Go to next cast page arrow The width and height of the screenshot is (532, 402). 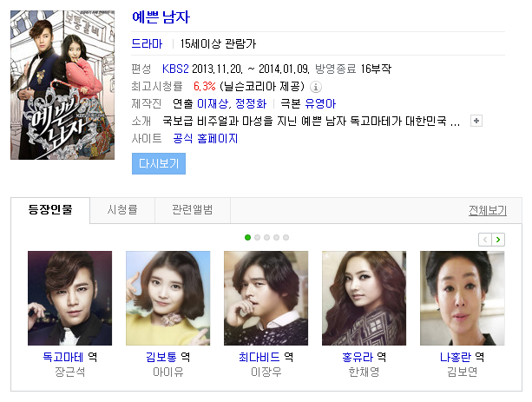tap(498, 240)
